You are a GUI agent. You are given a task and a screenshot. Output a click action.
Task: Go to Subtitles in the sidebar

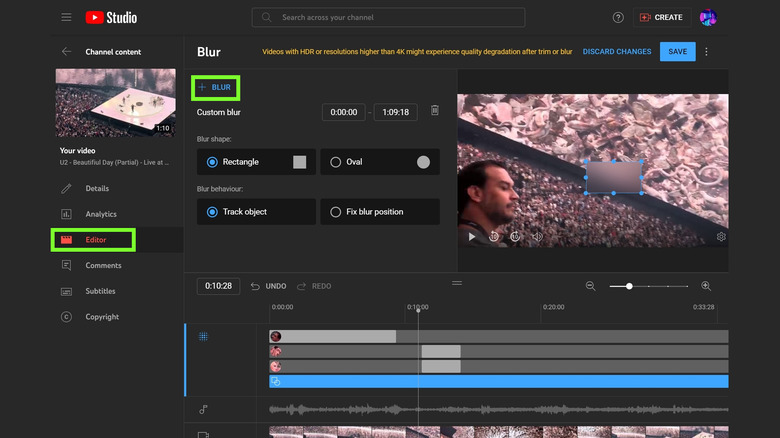[100, 291]
